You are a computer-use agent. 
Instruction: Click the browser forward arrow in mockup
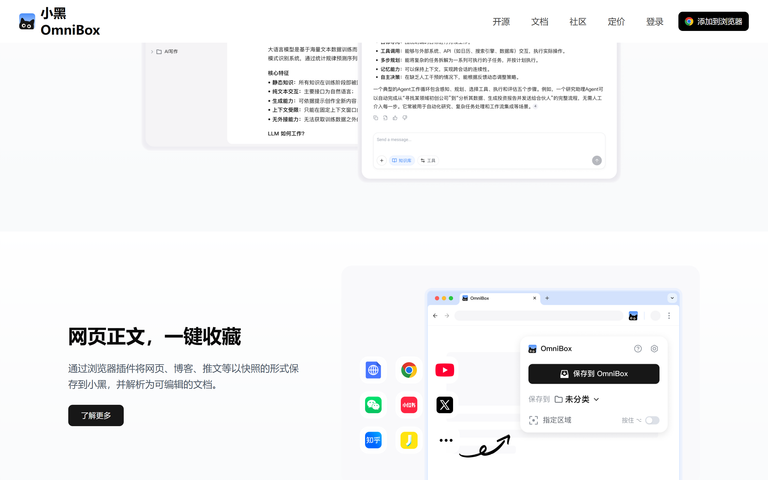[x=447, y=316]
